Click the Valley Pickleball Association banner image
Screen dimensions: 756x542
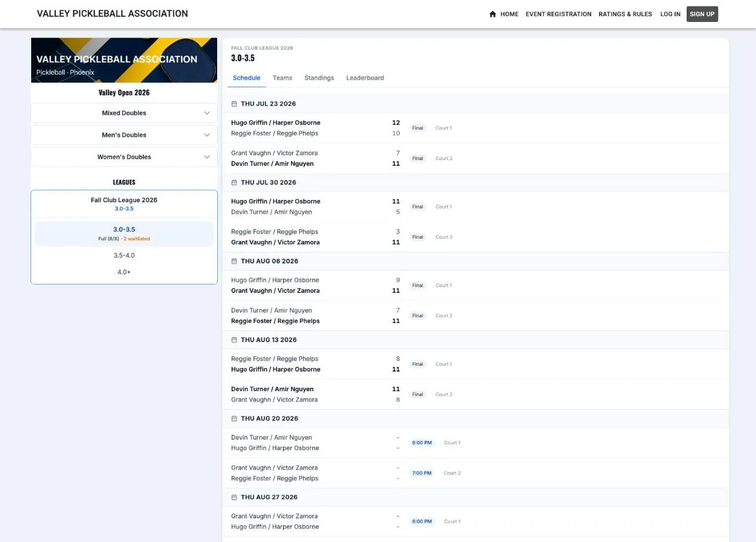tap(124, 60)
